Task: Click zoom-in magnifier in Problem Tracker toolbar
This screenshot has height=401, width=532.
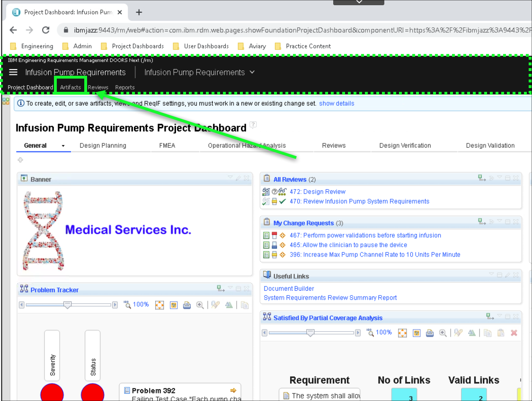Action: pos(200,305)
